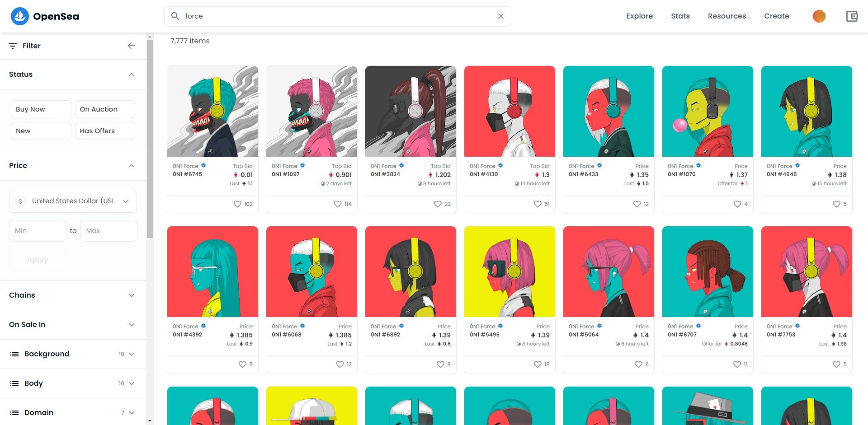Open the wallet icon
This screenshot has width=868, height=425.
pos(852,16)
